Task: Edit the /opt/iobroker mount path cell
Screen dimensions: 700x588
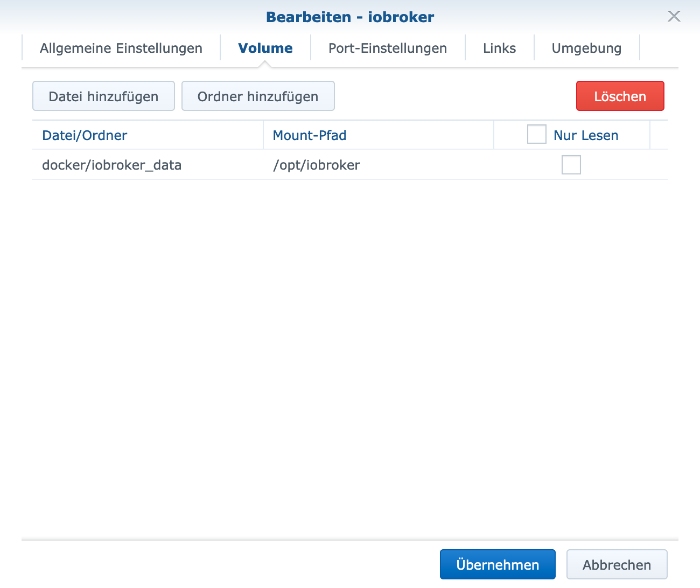Action: pyautogui.click(x=378, y=165)
